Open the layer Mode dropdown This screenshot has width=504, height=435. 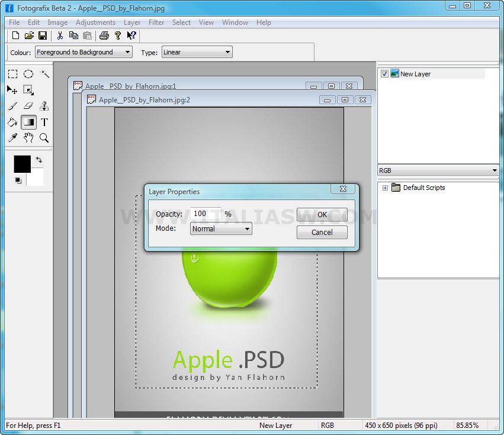(x=221, y=228)
